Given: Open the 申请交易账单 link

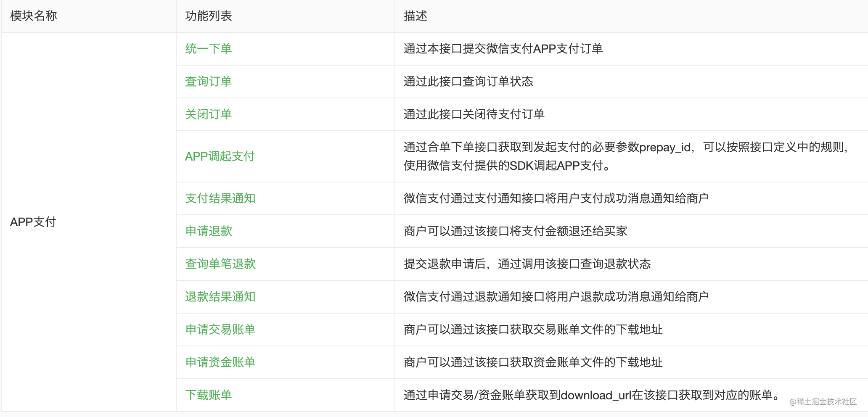Looking at the screenshot, I should [220, 330].
